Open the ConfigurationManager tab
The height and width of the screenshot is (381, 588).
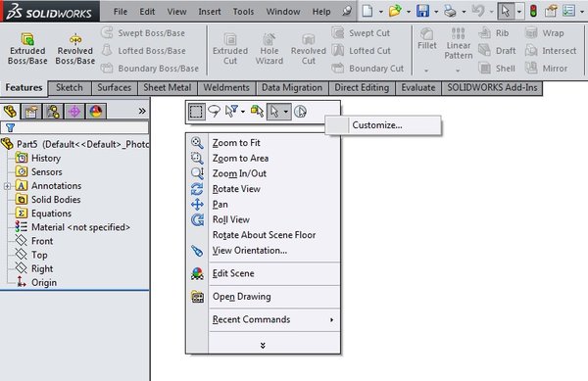[53, 112]
